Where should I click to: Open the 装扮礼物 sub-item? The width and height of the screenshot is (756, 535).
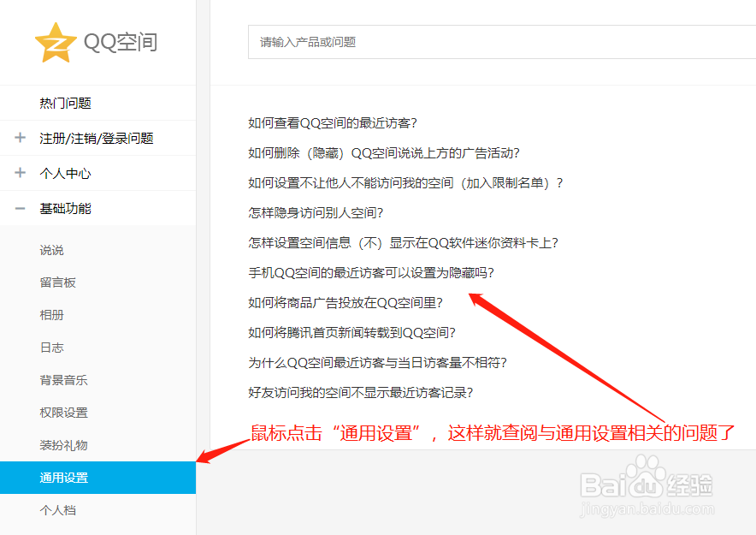tap(63, 445)
